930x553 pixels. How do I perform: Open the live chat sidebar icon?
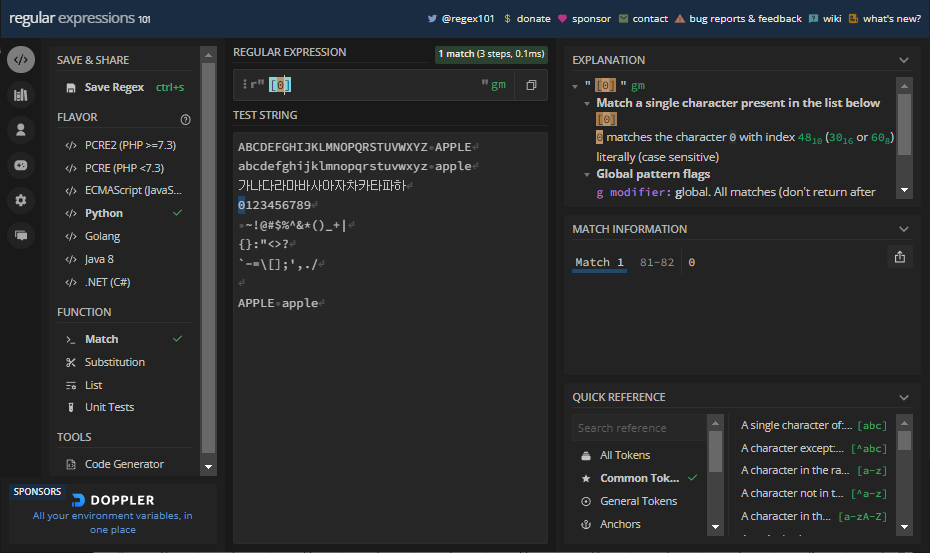pyautogui.click(x=21, y=236)
